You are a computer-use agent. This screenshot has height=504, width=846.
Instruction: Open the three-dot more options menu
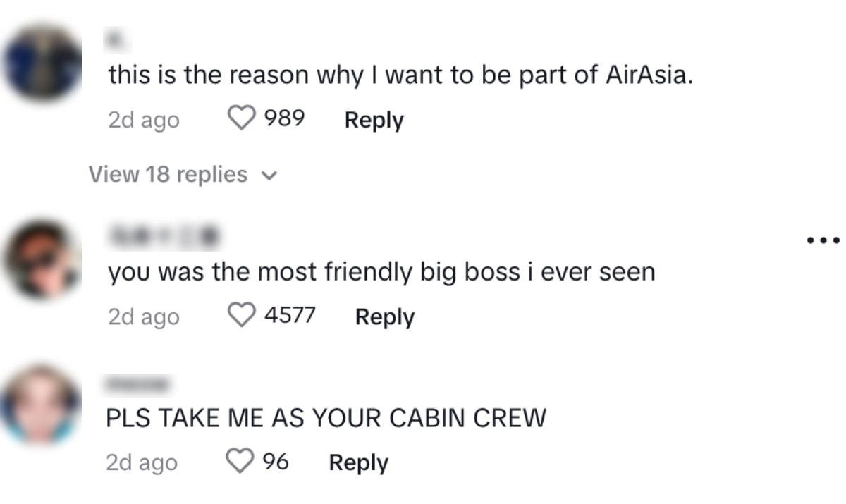pyautogui.click(x=823, y=240)
